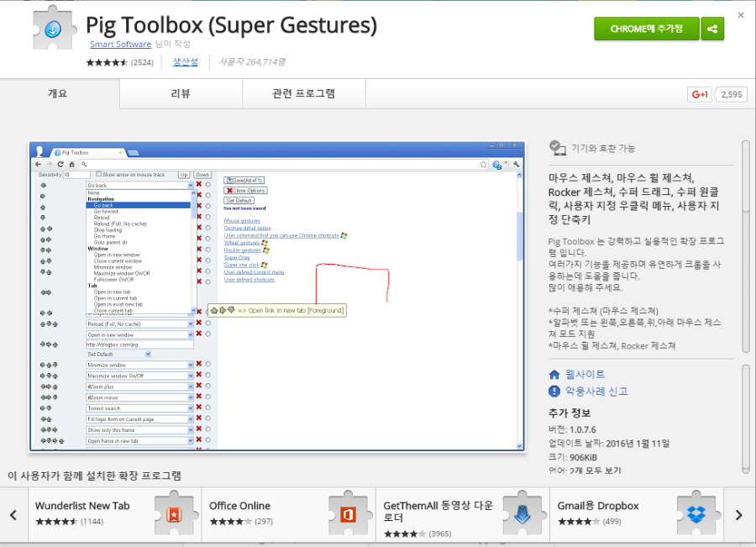
Task: Open the 웹사이트 link
Action: [585, 374]
